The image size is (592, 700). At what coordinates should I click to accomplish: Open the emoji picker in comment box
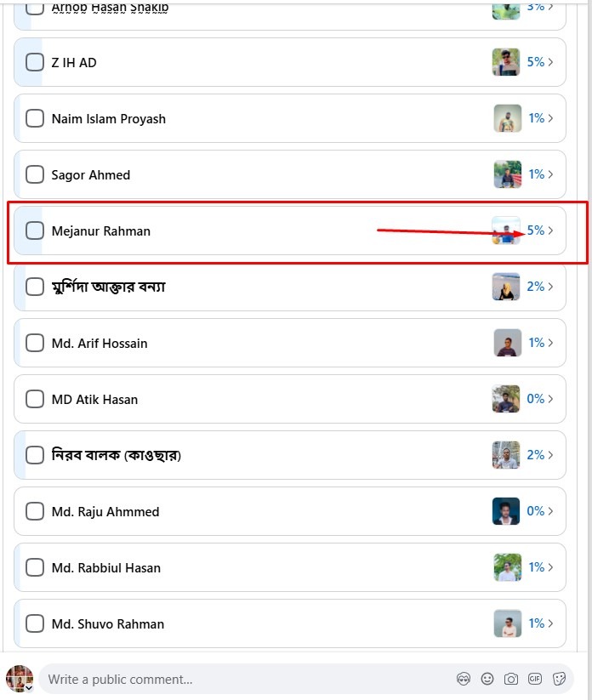[487, 679]
